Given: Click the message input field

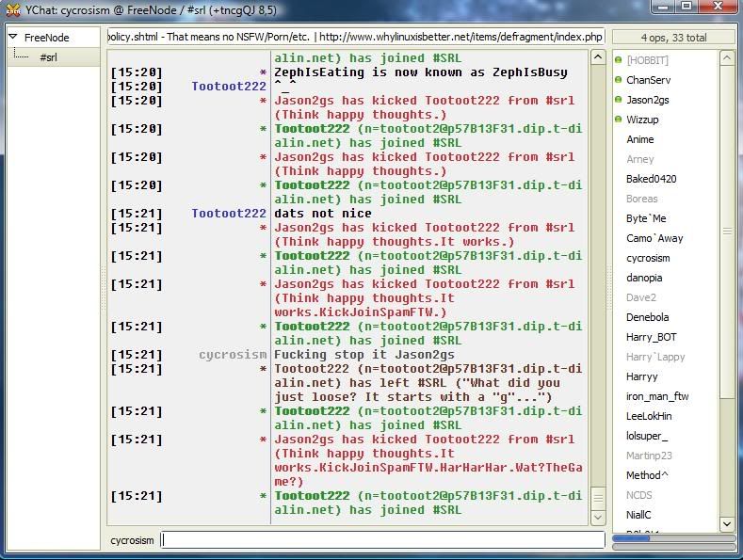Looking at the screenshot, I should 382,540.
